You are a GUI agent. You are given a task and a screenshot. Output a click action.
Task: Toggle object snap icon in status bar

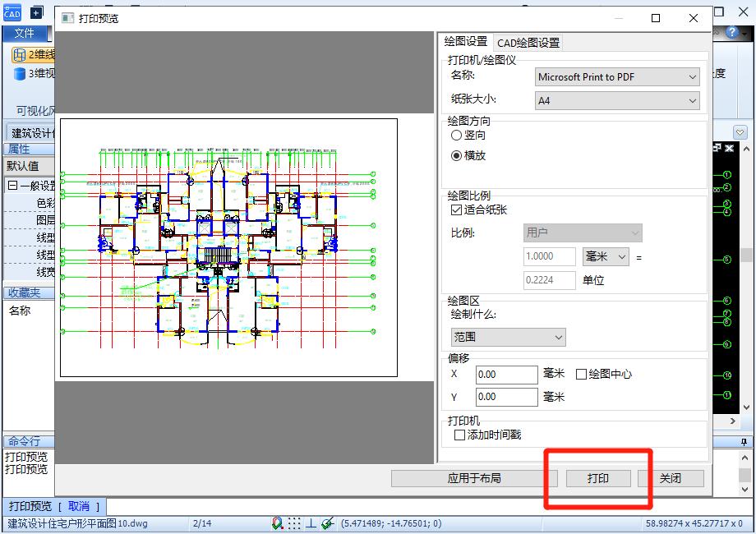[x=277, y=523]
